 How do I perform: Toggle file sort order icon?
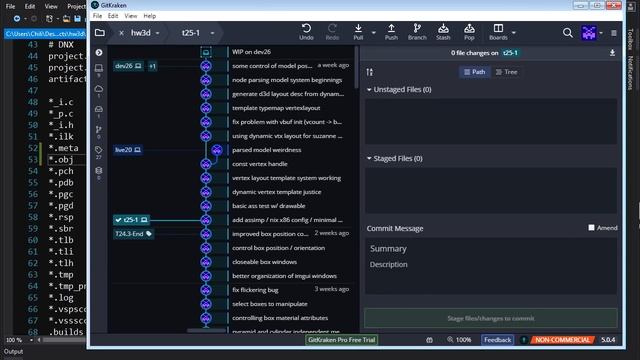click(369, 72)
